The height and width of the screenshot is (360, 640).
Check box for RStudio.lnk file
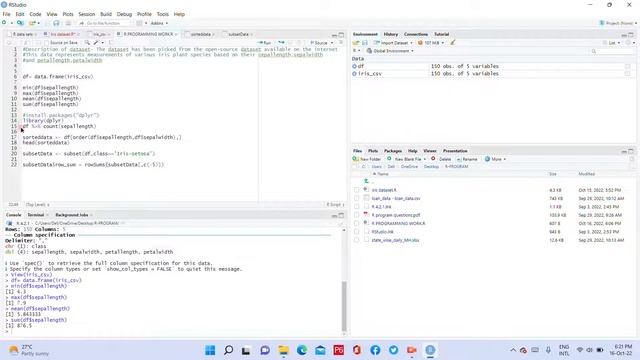tap(356, 232)
